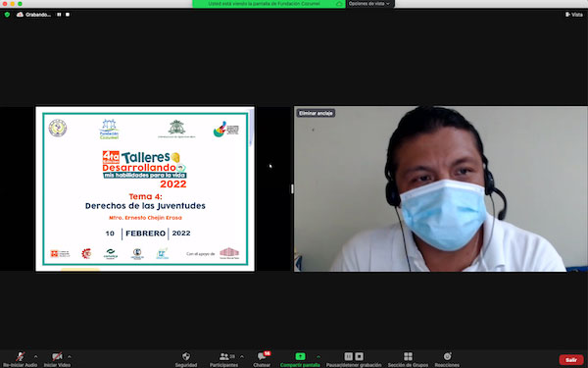The width and height of the screenshot is (588, 368).
Task: Open the Opciones de vista menu
Action: (369, 4)
